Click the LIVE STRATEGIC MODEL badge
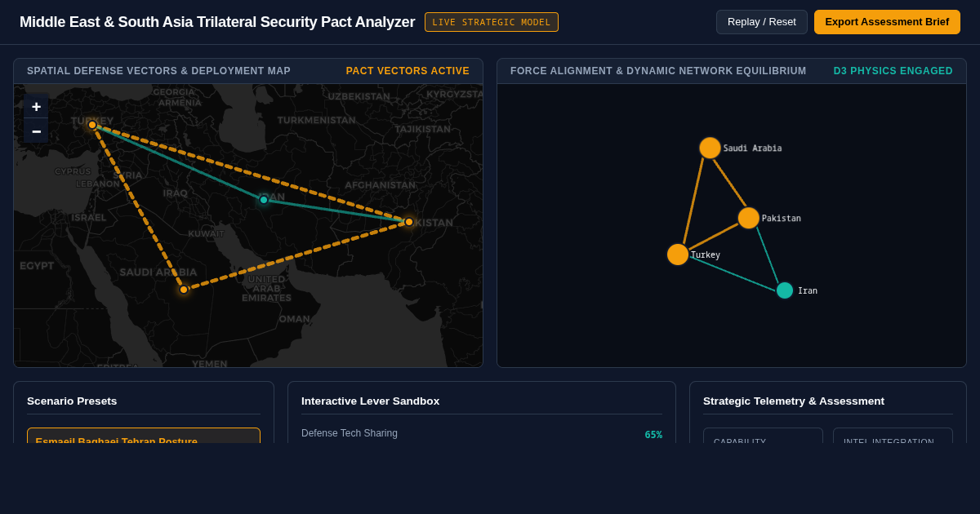Screen dimensions: 980x514 (492, 22)
